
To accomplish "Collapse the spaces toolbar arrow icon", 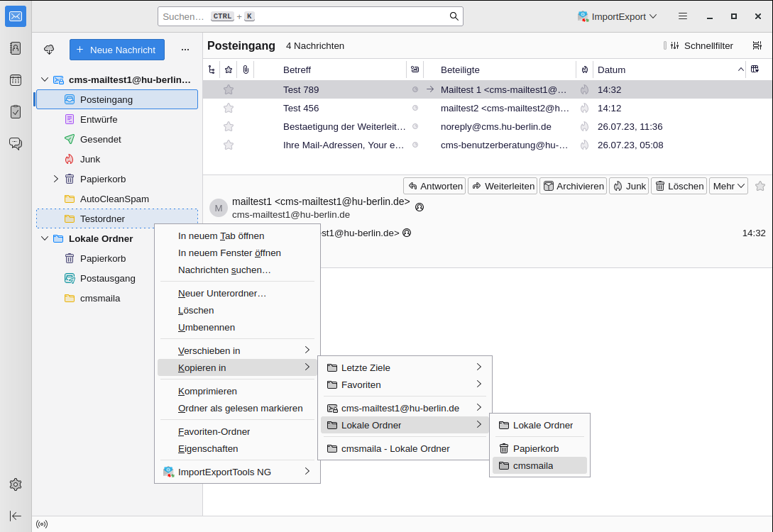I will click(x=16, y=516).
